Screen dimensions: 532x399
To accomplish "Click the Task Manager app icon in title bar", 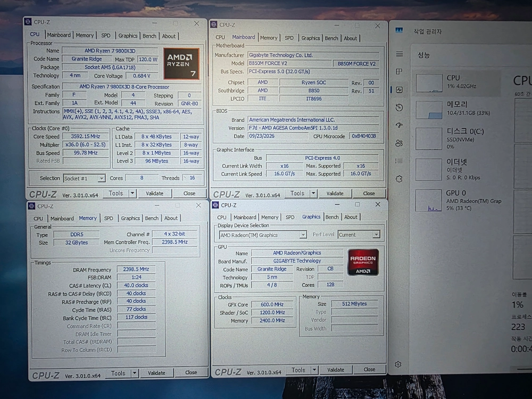I will coord(400,30).
